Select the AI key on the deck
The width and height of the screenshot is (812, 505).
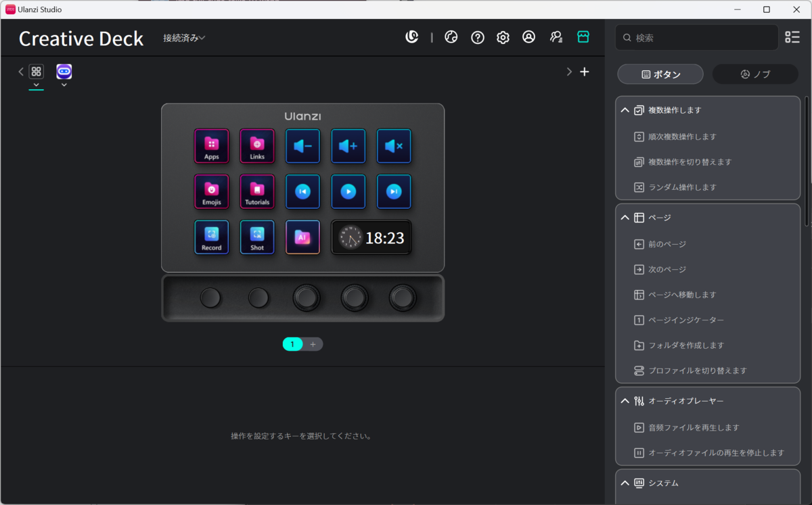click(302, 237)
